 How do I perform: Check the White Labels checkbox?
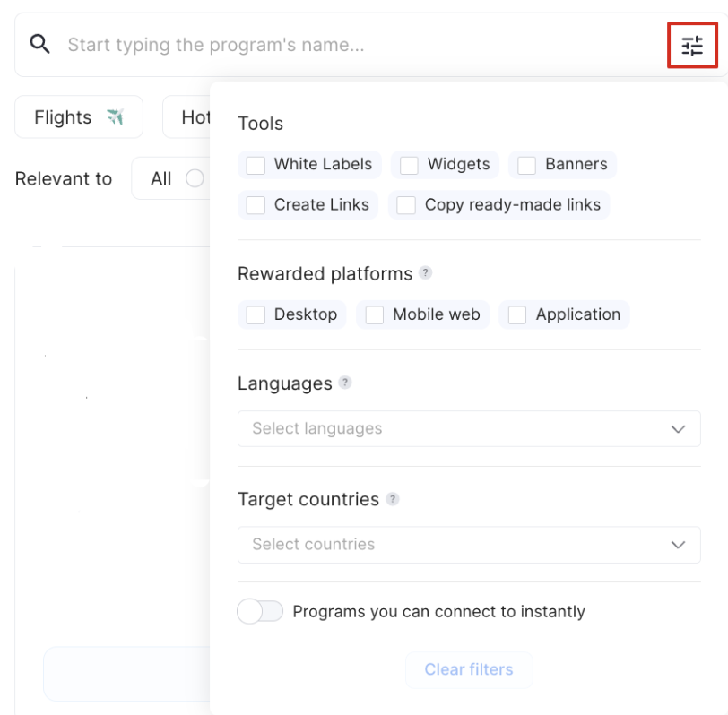tap(256, 165)
